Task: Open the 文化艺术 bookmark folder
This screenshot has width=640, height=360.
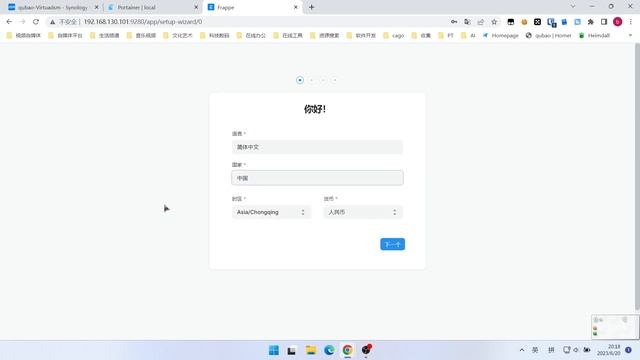Action: pyautogui.click(x=178, y=36)
